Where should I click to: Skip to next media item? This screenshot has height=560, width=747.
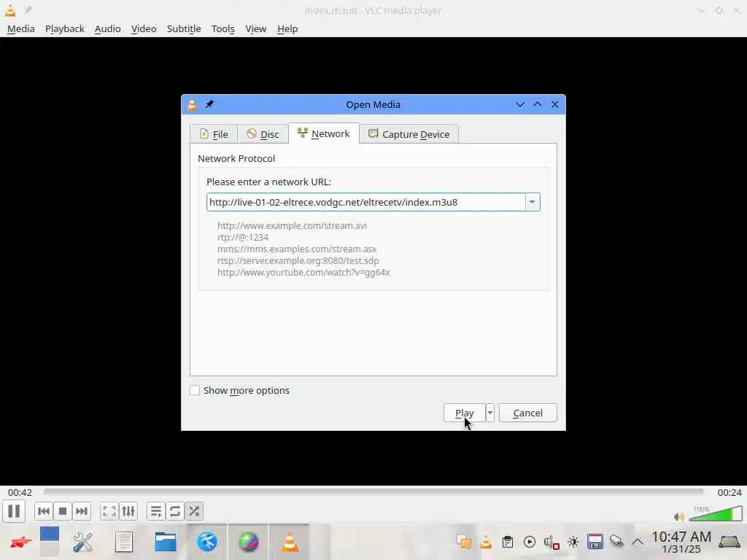(x=82, y=511)
